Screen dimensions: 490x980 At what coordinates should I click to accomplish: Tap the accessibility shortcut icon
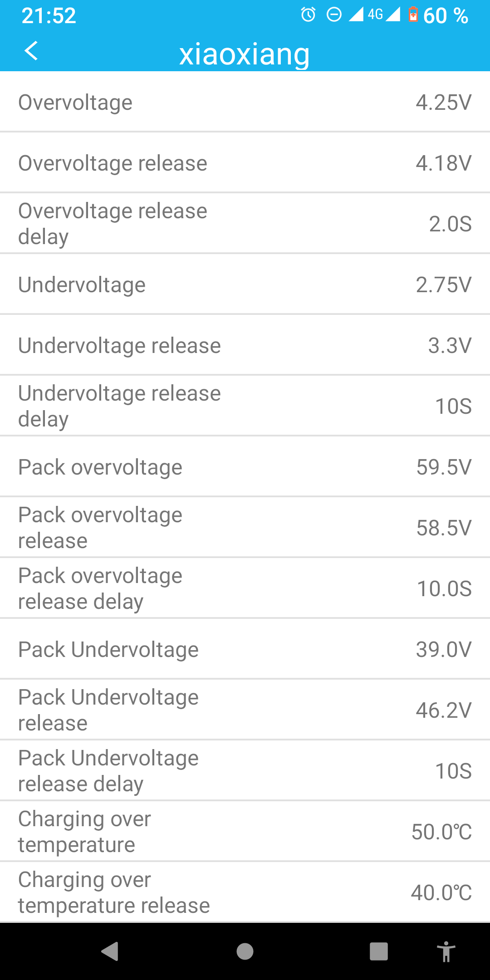pos(446,951)
